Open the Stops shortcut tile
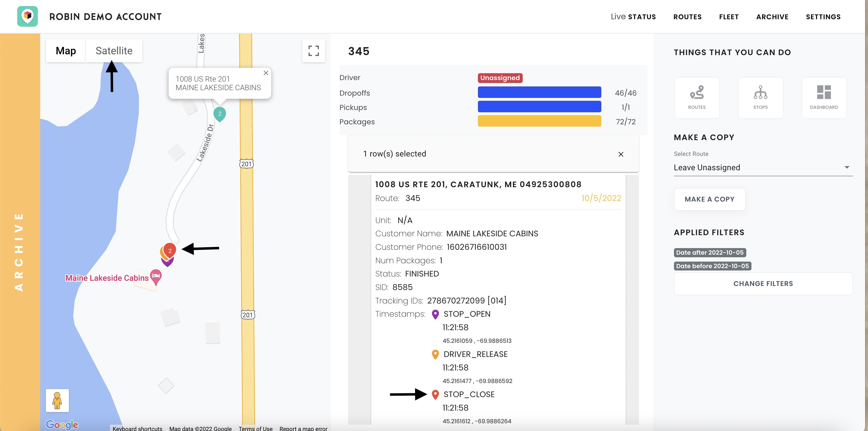The height and width of the screenshot is (431, 868). 760,98
